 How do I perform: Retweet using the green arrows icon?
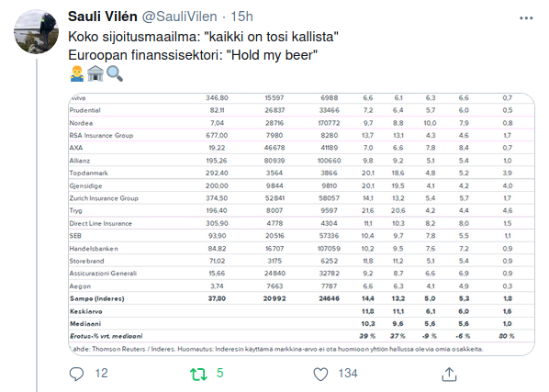pyautogui.click(x=198, y=374)
